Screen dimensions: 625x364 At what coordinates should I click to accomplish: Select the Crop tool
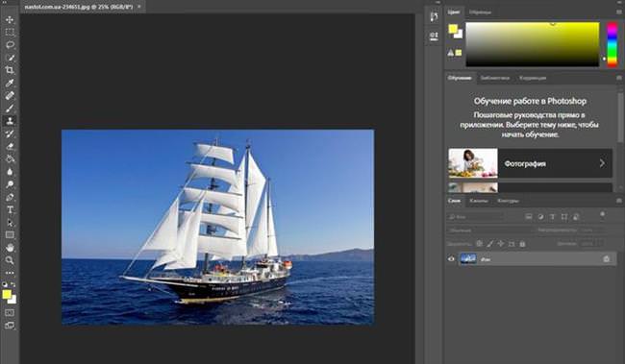tap(10, 70)
